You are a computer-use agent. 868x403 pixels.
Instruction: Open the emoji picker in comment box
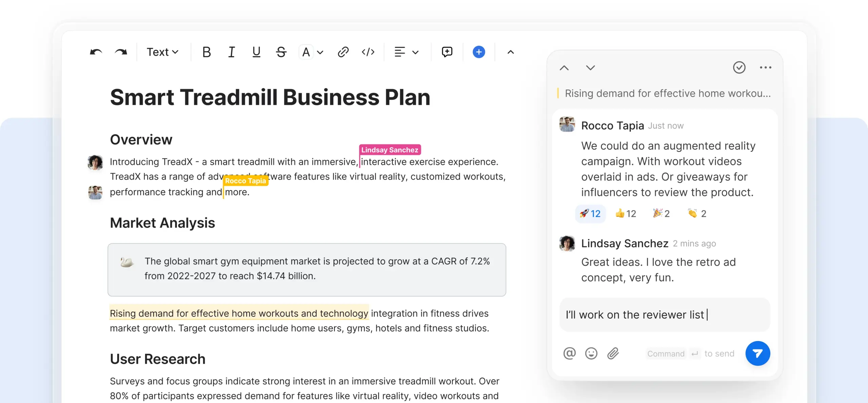[x=591, y=353]
